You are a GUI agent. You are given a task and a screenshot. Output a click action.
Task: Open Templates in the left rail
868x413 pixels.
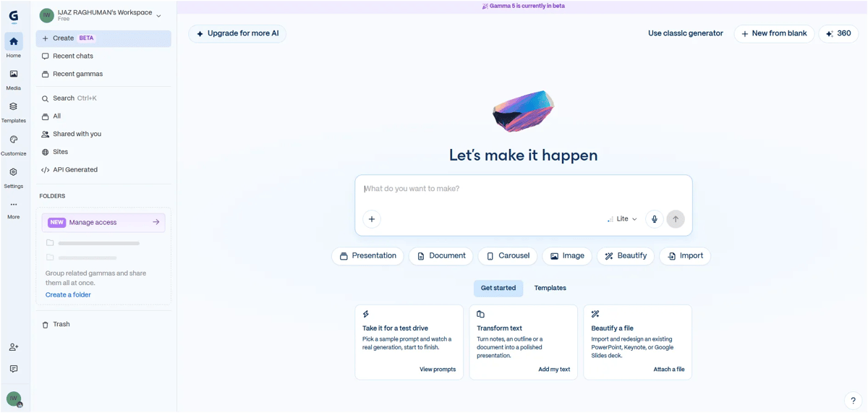pos(14,111)
